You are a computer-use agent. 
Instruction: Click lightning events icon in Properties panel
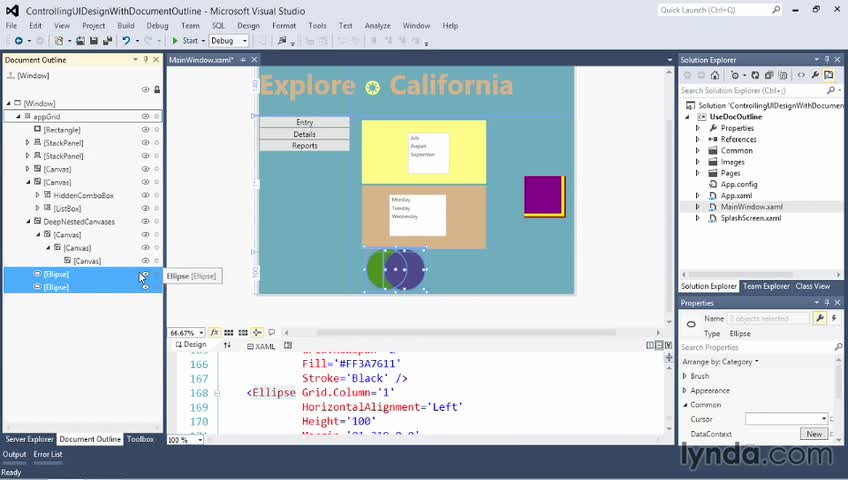coord(834,318)
